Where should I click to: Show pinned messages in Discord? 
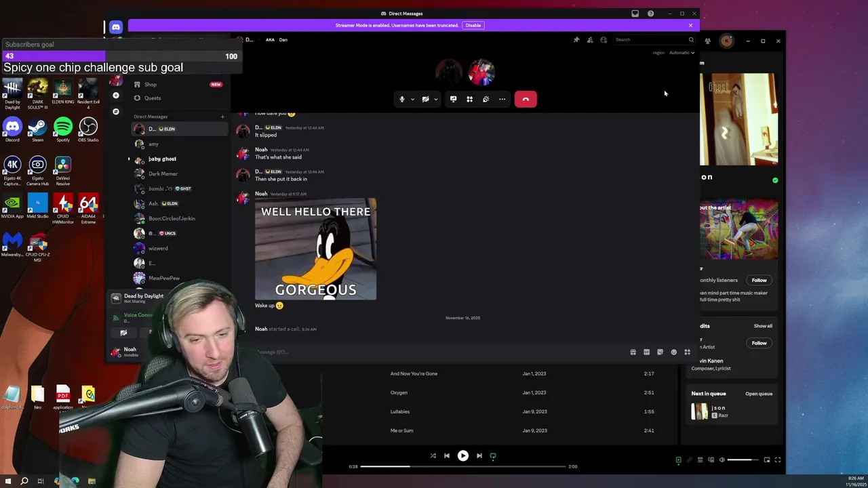point(576,40)
